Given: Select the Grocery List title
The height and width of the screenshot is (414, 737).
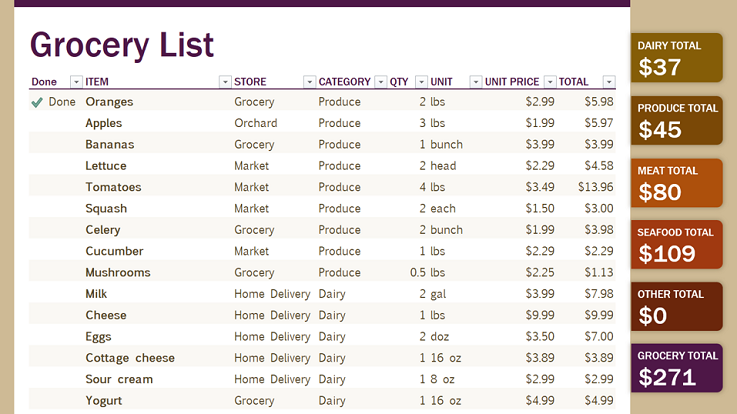Looking at the screenshot, I should click(x=122, y=45).
